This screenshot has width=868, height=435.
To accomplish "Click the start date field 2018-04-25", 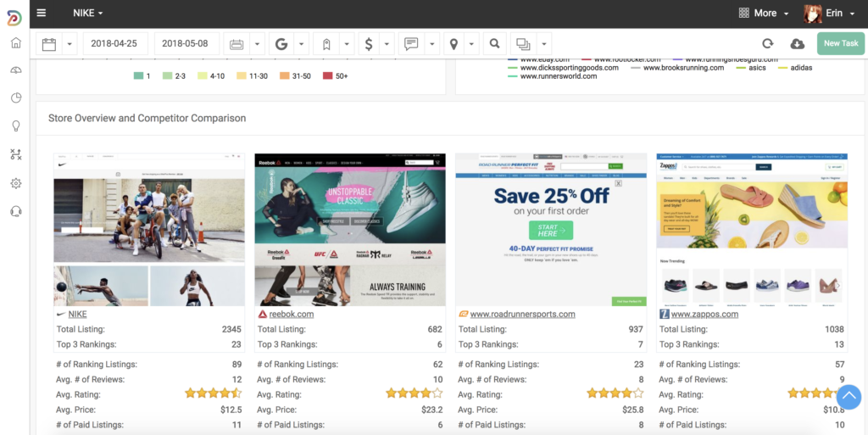I will click(x=115, y=44).
